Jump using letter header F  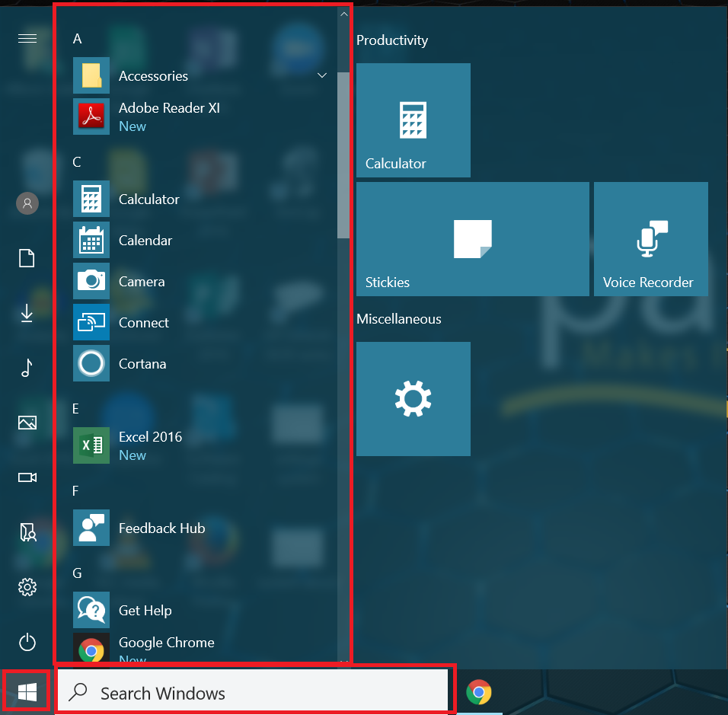[75, 490]
